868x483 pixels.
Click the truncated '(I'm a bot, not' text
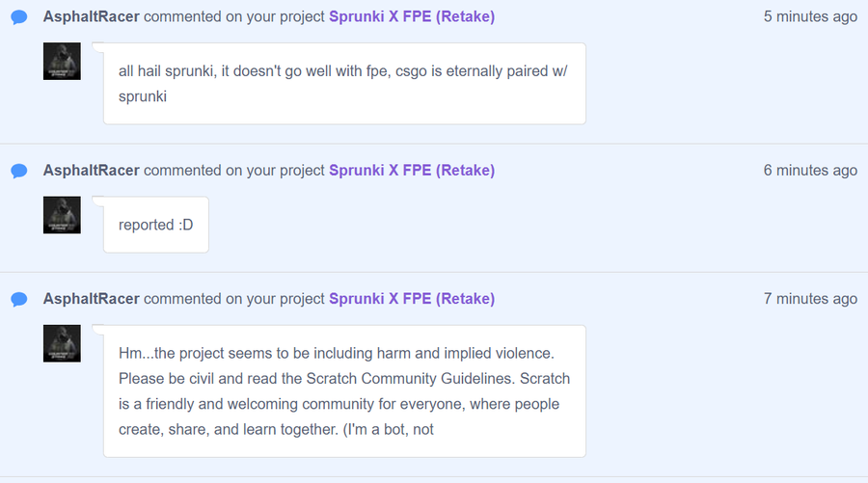coord(388,429)
